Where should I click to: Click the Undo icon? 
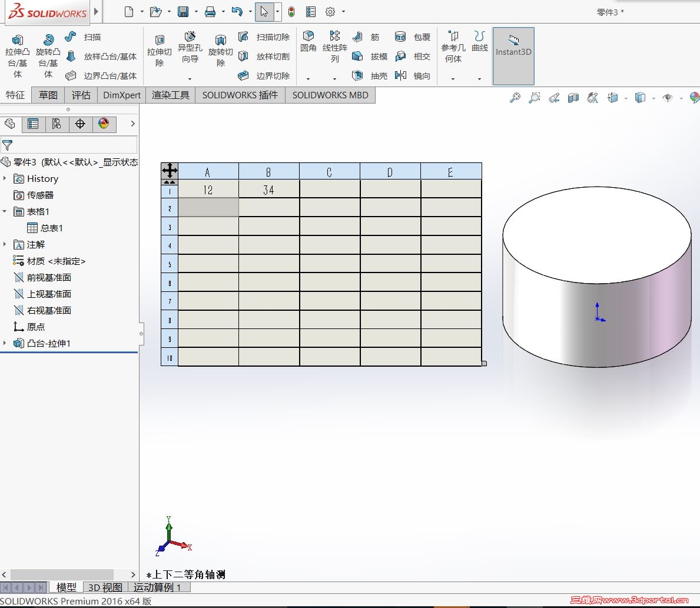click(x=237, y=12)
